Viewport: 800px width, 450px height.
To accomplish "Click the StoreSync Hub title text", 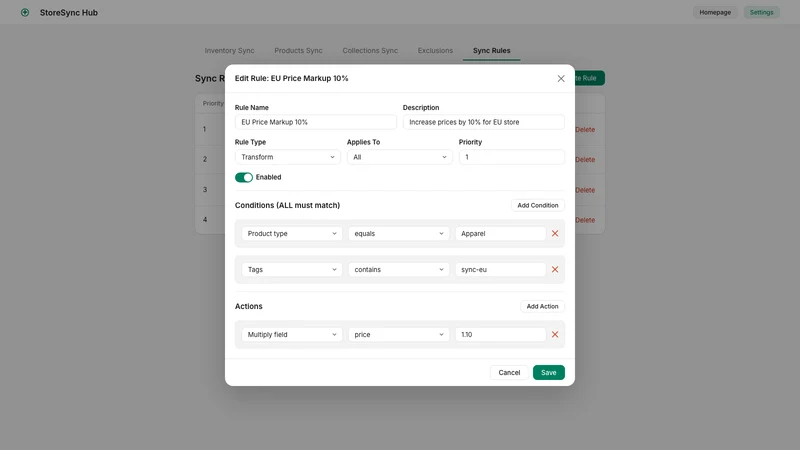I will tap(69, 13).
